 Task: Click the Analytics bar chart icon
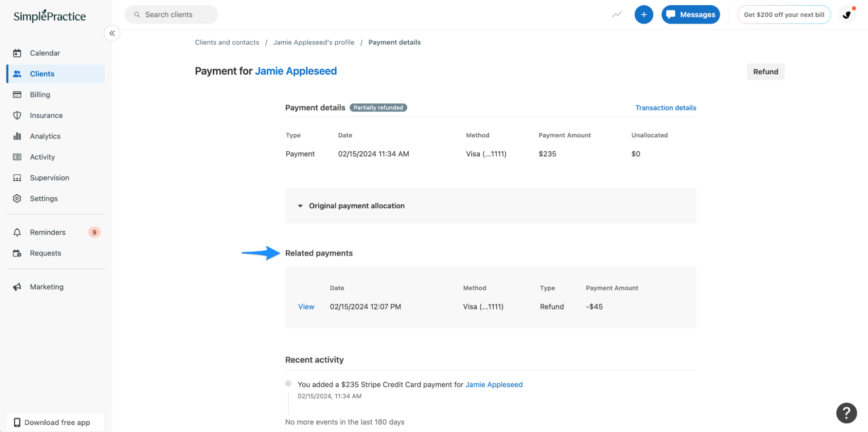click(17, 136)
